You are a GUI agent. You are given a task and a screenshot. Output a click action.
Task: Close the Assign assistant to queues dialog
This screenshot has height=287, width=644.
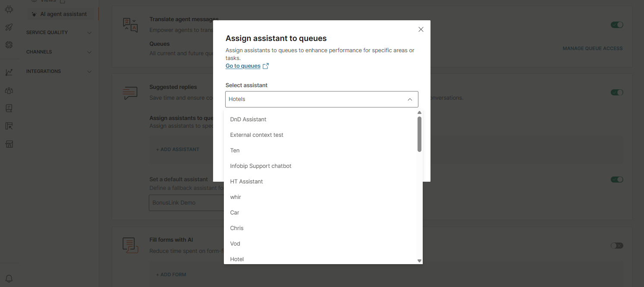(421, 29)
